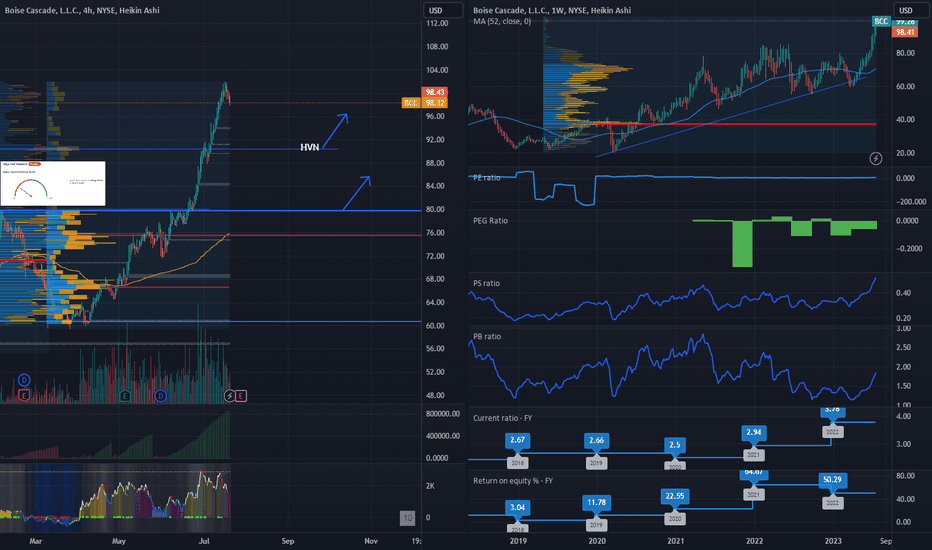Image resolution: width=932 pixels, height=550 pixels.
Task: Click the 2019 fiscal year tag under 2.66
Action: pos(596,463)
